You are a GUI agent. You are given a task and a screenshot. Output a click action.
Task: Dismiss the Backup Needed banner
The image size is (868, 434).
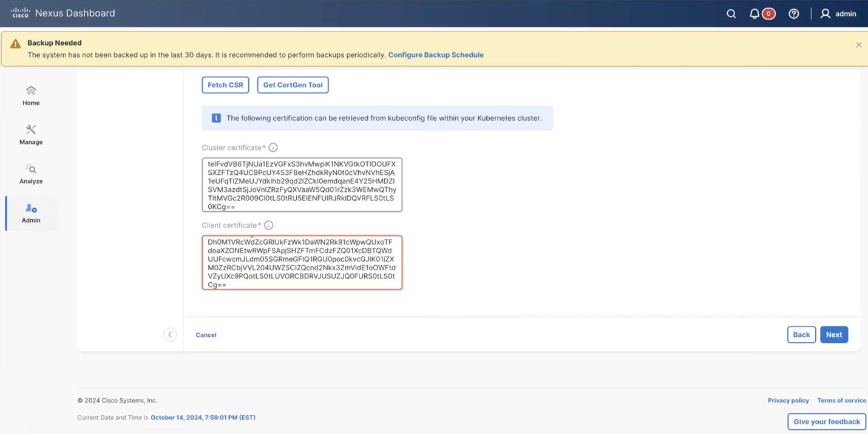[x=858, y=45]
